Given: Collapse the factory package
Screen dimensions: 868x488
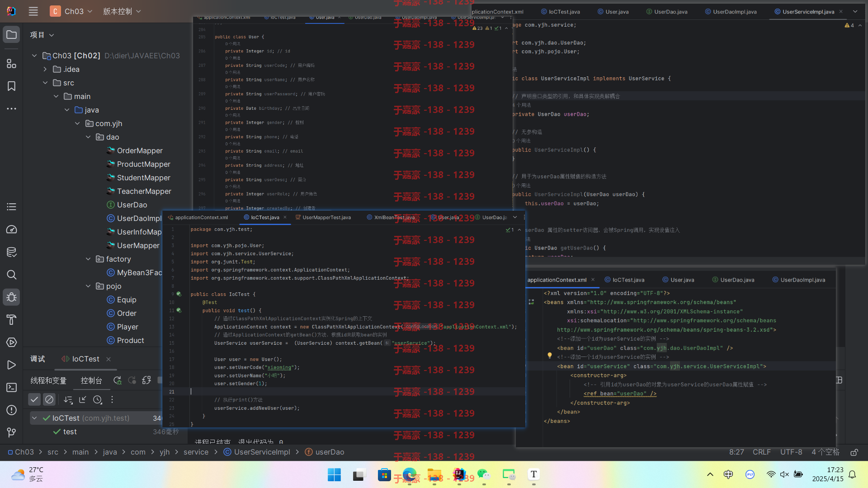Looking at the screenshot, I should click(x=88, y=259).
